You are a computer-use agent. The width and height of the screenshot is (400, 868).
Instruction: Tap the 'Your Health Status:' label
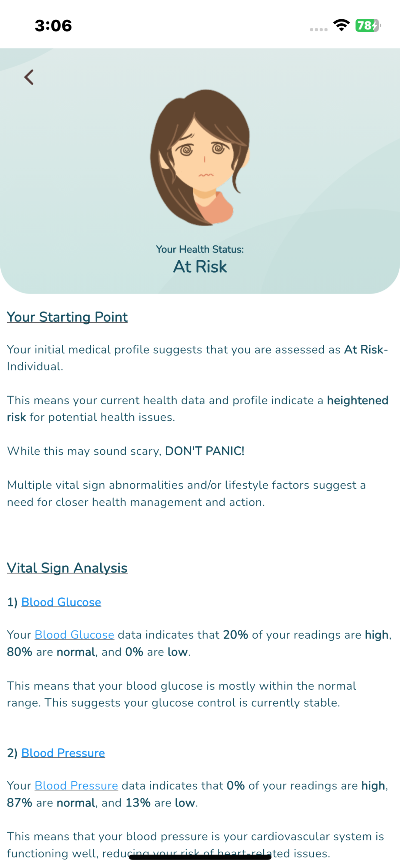[x=200, y=249]
